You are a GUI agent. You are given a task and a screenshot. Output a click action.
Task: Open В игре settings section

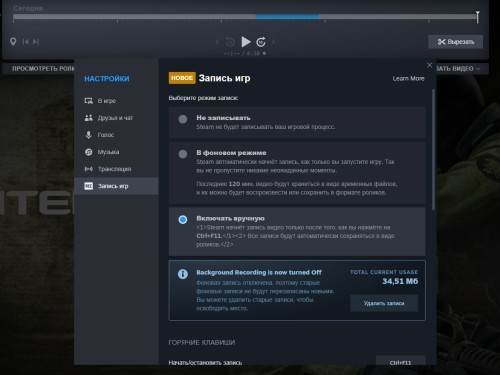116,101
